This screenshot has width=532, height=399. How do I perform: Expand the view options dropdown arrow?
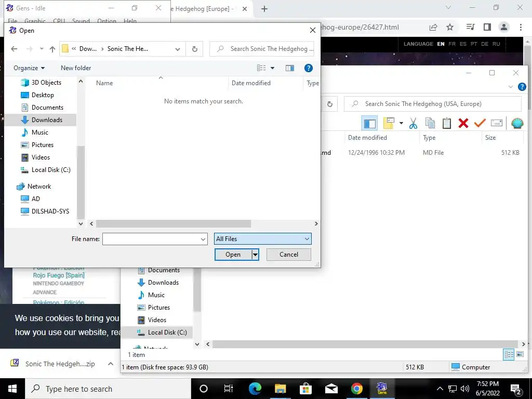coord(272,68)
